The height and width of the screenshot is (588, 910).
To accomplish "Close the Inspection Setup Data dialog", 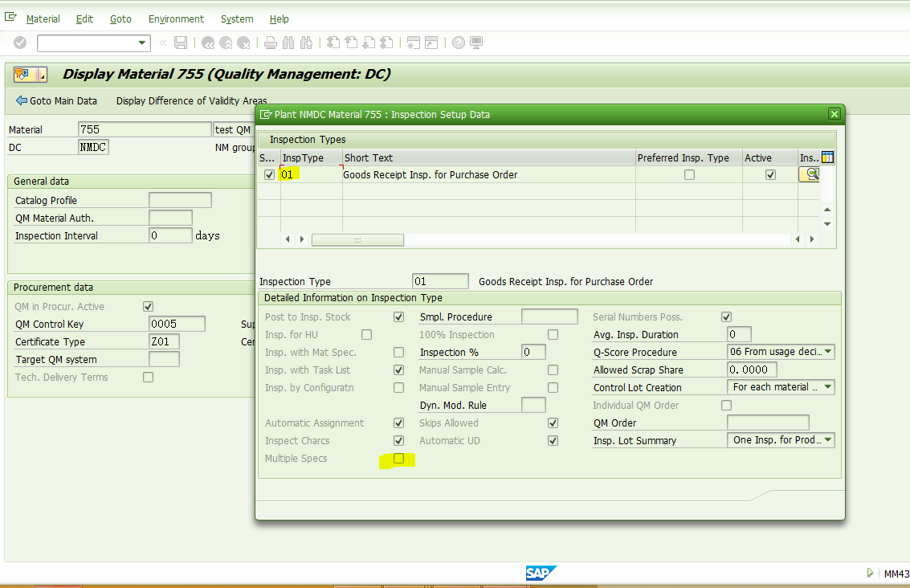I will click(835, 114).
